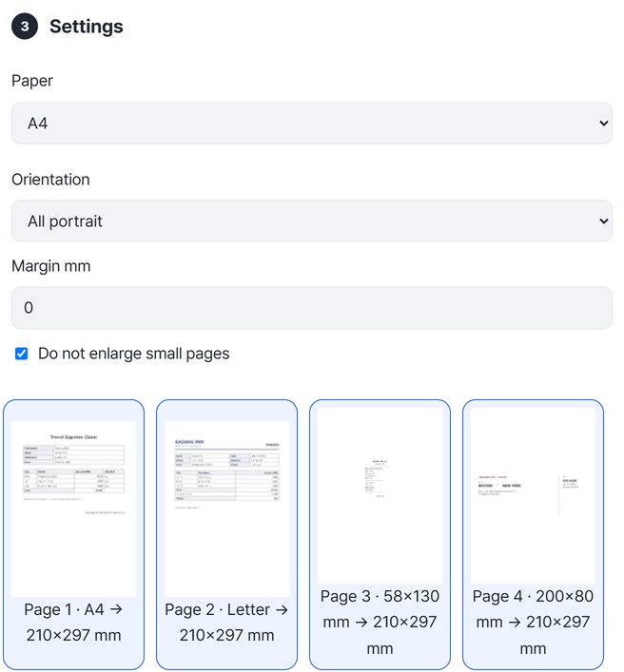Click the "Do not enlarge small pages" label
The height and width of the screenshot is (672, 624).
click(x=134, y=354)
